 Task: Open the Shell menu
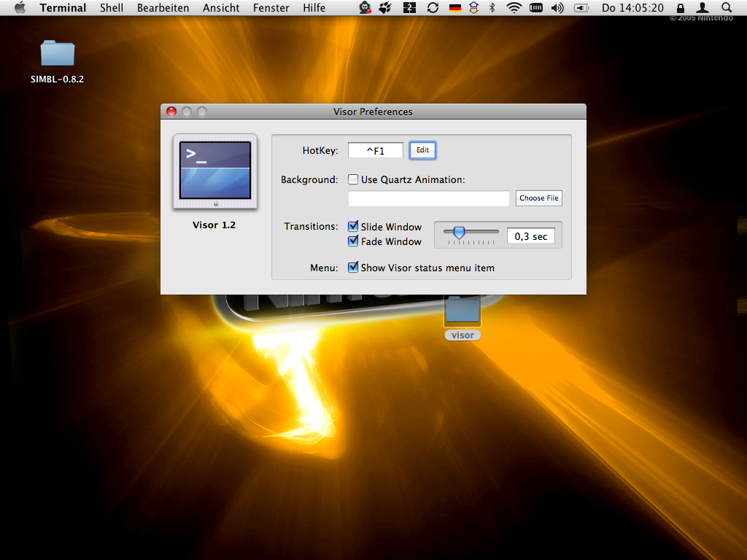click(x=112, y=7)
